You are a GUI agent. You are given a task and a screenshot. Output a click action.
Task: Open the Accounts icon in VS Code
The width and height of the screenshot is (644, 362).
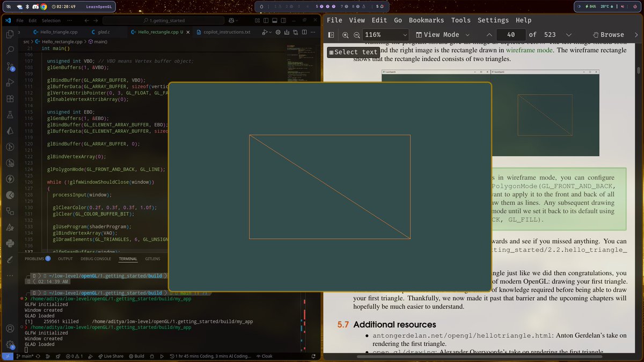click(10, 329)
